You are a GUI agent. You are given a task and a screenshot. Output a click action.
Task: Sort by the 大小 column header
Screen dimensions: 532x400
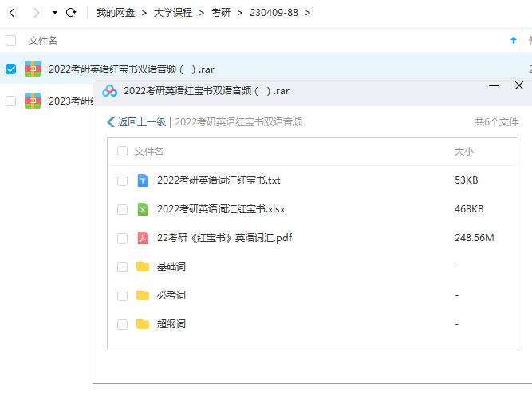[x=463, y=152]
